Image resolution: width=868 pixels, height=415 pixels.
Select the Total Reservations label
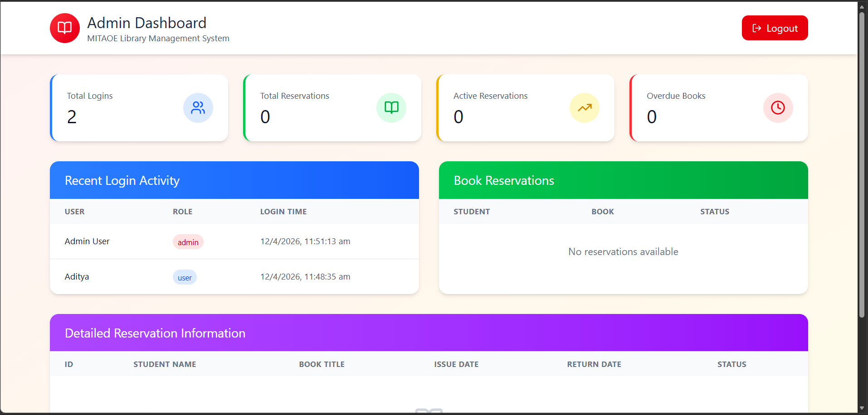[295, 96]
